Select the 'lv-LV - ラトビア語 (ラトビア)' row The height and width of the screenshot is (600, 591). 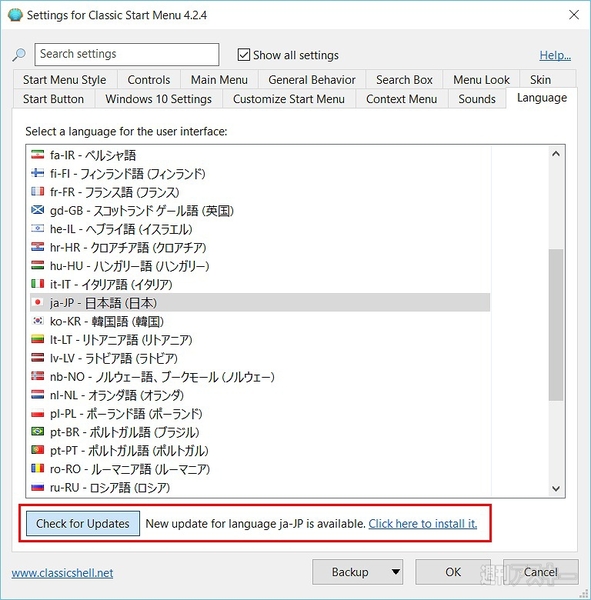(260, 358)
